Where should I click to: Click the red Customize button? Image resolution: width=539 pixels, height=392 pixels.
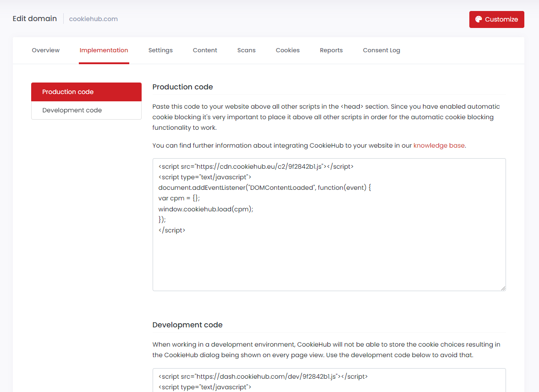496,19
